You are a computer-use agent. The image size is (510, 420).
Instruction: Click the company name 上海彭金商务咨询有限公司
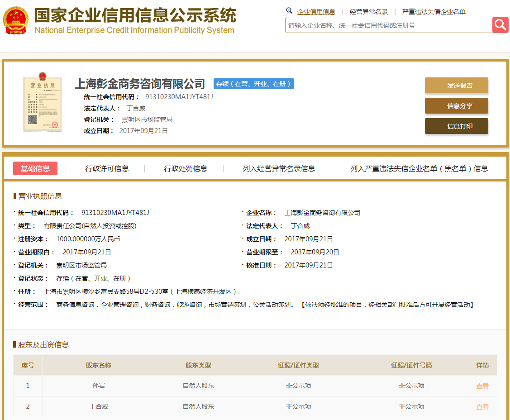[140, 84]
